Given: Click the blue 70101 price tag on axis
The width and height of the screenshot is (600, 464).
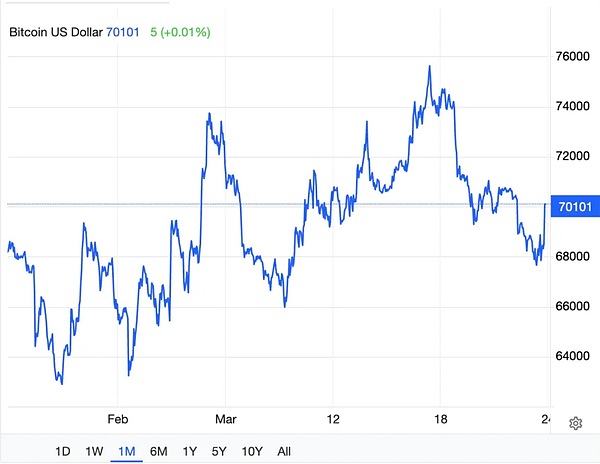Looking at the screenshot, I should (x=573, y=207).
